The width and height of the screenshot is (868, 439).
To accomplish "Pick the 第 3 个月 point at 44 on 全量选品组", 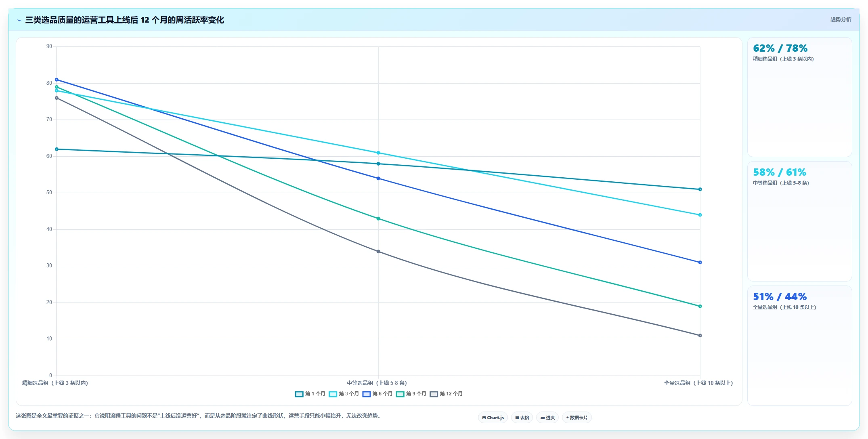I will [700, 215].
